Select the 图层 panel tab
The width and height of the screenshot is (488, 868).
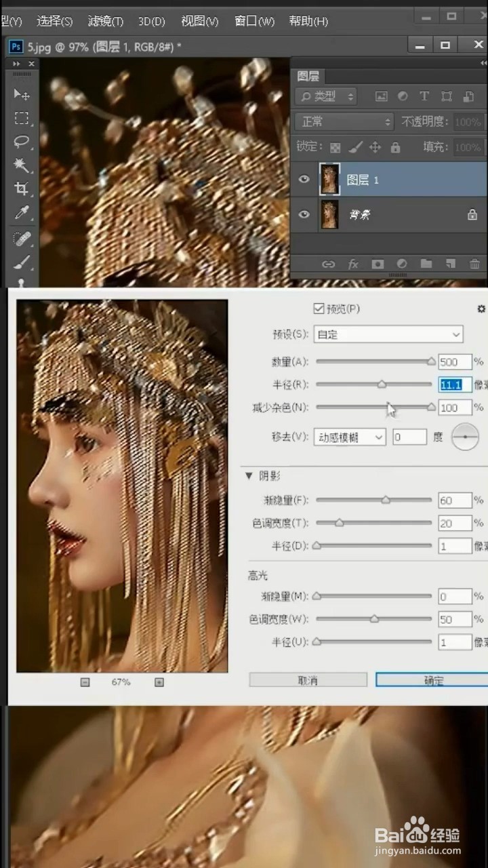point(308,76)
